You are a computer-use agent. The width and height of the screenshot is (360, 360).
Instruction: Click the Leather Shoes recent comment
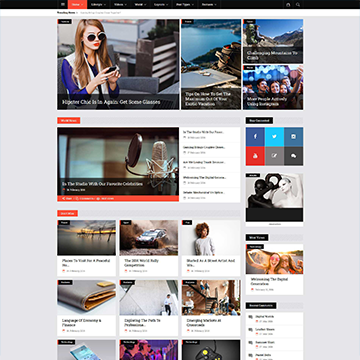click(x=265, y=329)
